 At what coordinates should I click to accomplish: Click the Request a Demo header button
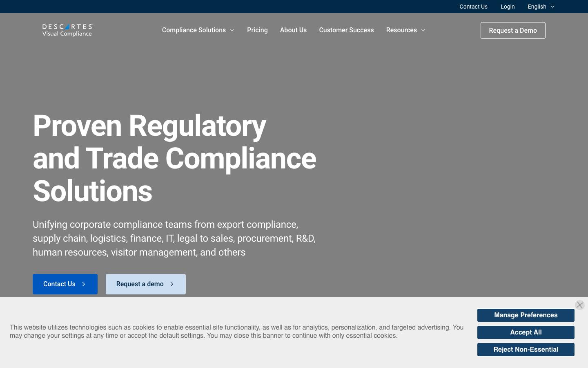(513, 30)
